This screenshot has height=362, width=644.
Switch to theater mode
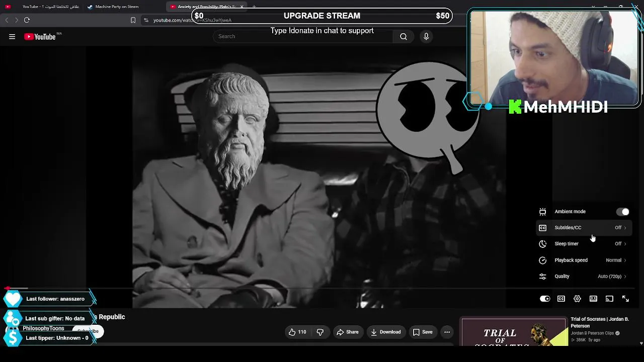[593, 299]
